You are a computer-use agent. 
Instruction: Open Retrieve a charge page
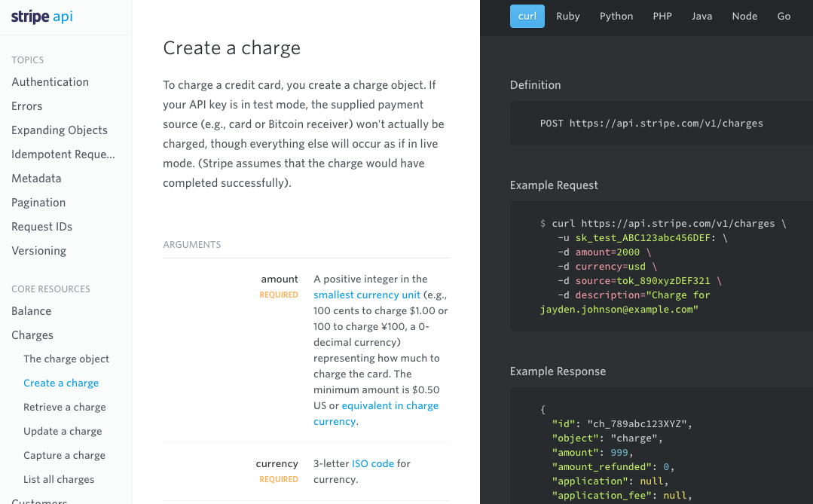coord(65,408)
